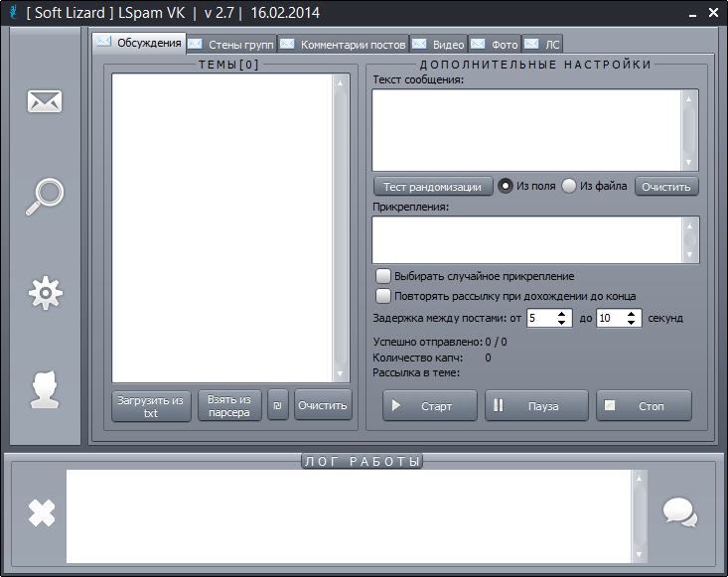Minimize the LSpam VK window
Screen dimensions: 728x577
(x=692, y=14)
